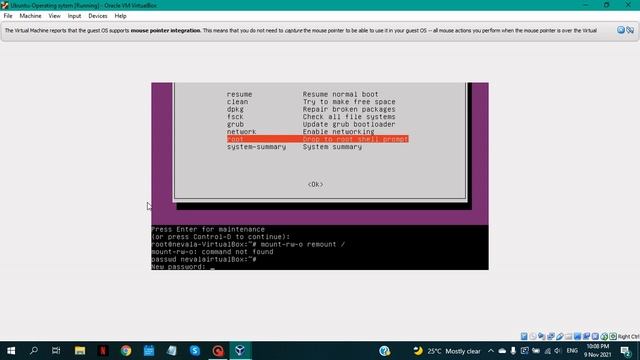Open File Explorer from the taskbar
The width and height of the screenshot is (640, 360).
80,351
